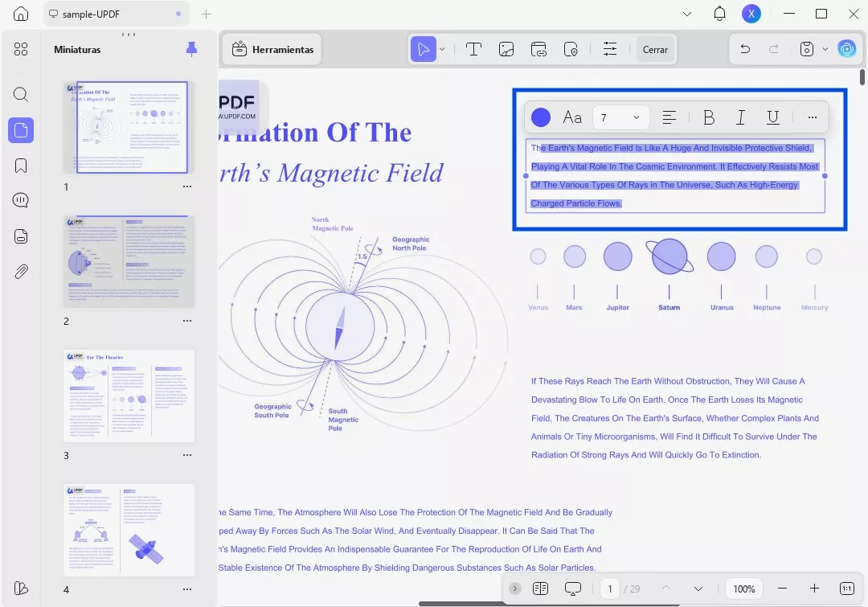Click the horizontal scrollbar
This screenshot has width=868, height=607.
(549, 605)
